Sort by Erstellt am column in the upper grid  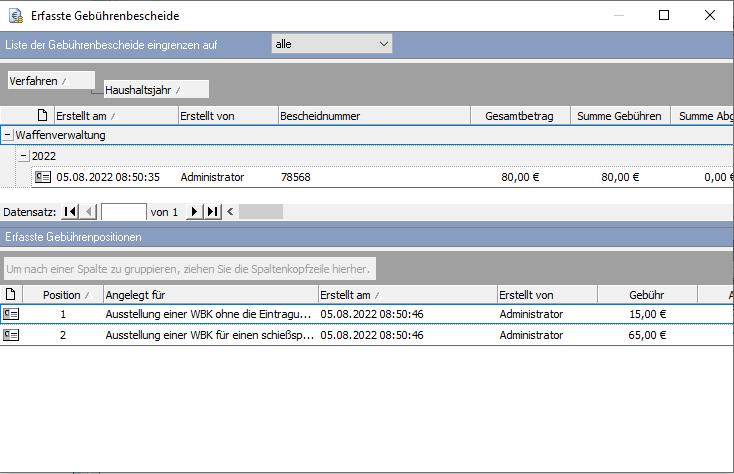click(x=115, y=116)
